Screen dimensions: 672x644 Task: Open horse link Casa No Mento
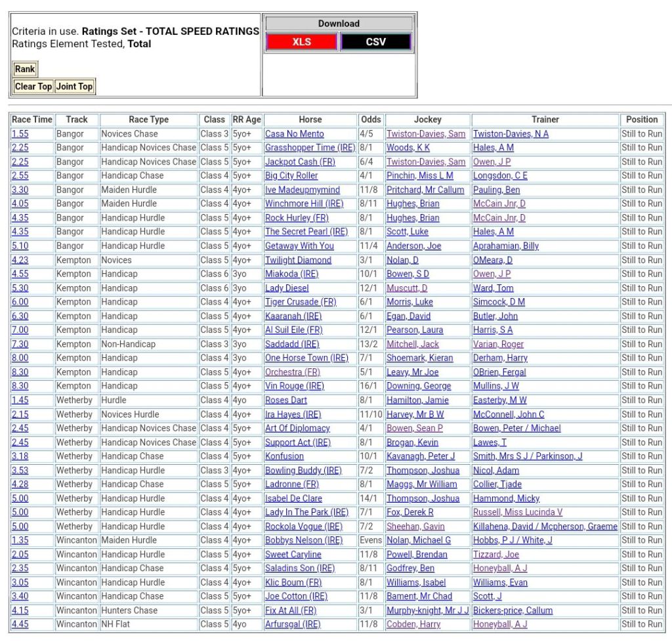pos(294,134)
